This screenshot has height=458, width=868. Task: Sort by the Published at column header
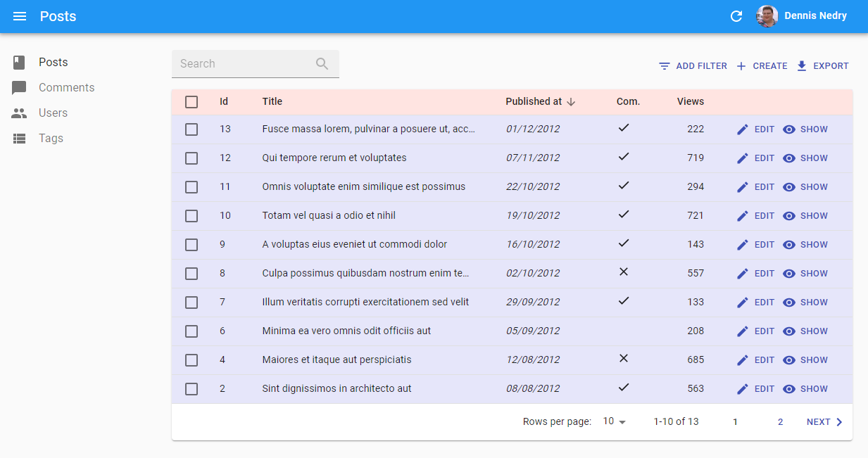coord(534,101)
